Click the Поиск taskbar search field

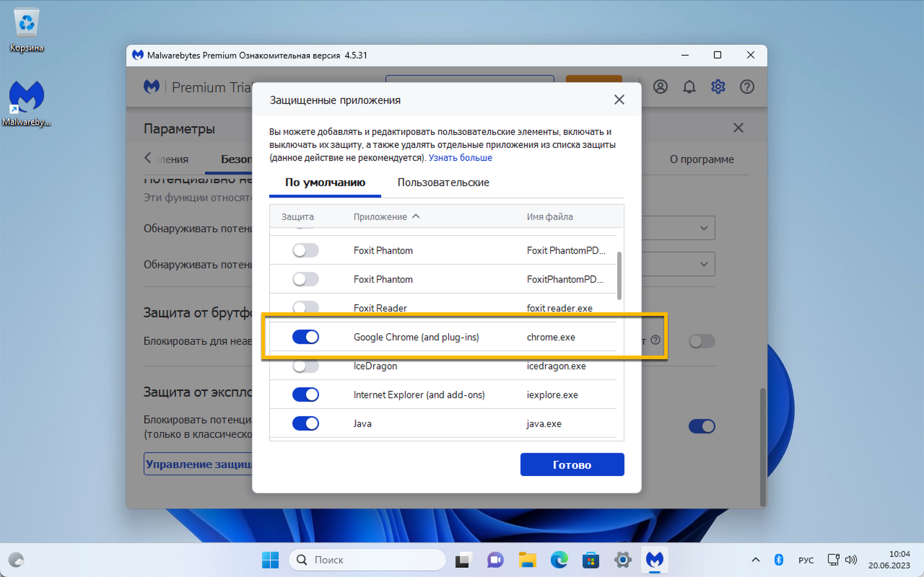coord(367,560)
